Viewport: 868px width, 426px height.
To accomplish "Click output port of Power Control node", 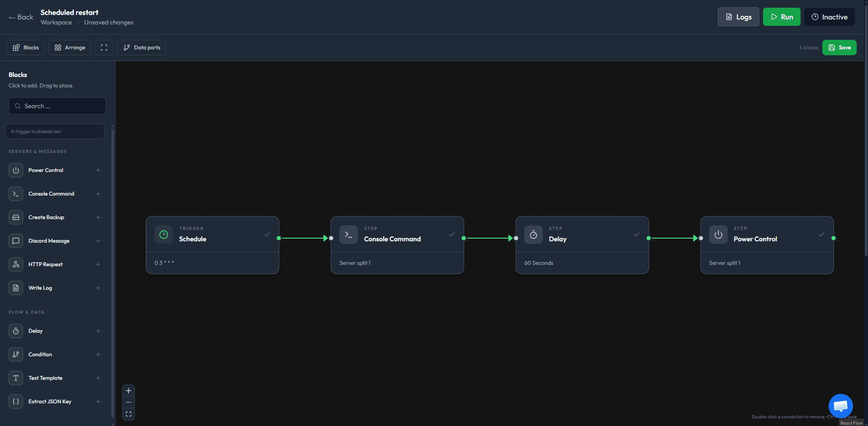I will click(x=834, y=238).
